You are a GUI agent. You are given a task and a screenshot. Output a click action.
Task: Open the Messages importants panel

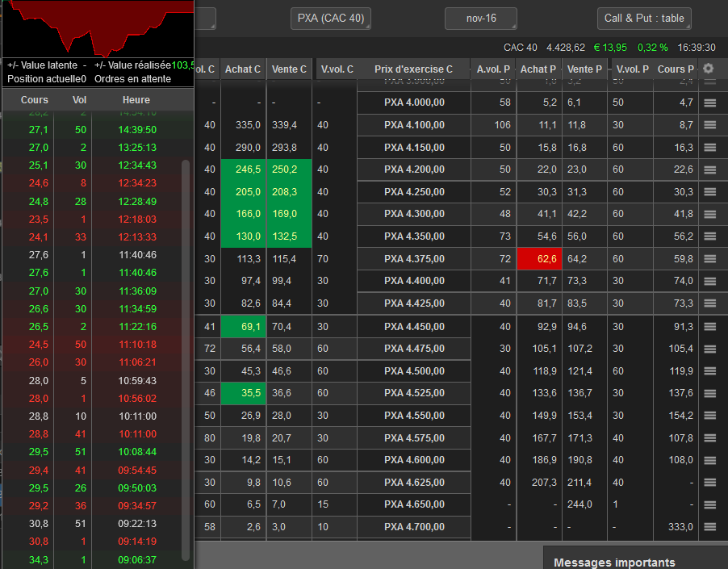[x=636, y=558]
